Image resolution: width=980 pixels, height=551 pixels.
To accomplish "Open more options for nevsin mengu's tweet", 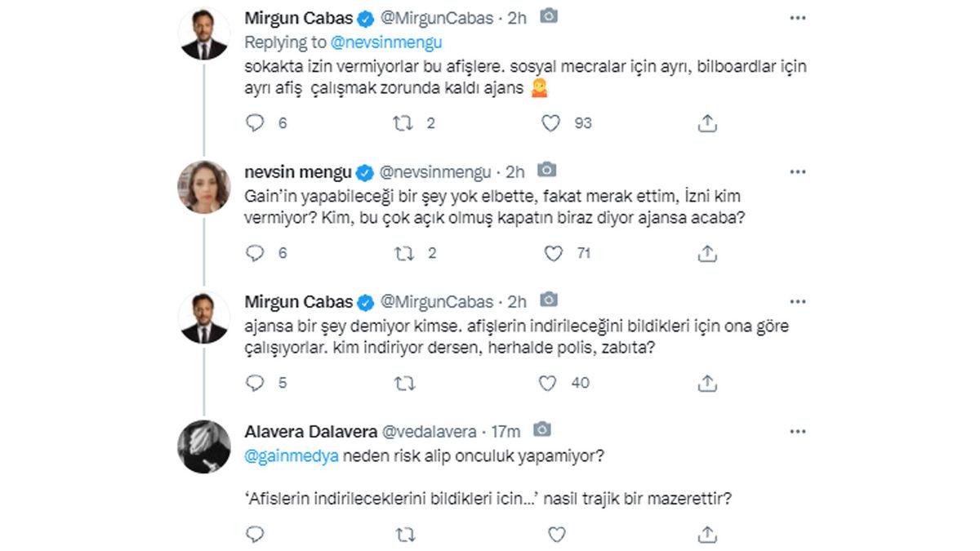I will pyautogui.click(x=797, y=170).
